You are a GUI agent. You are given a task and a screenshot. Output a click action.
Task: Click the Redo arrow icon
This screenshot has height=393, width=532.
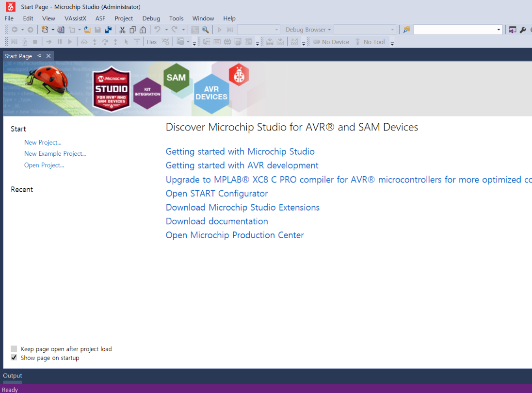coord(175,30)
